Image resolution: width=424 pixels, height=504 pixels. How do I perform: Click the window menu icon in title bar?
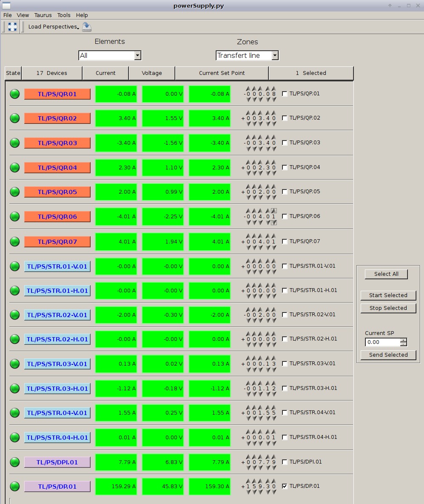tap(6, 6)
